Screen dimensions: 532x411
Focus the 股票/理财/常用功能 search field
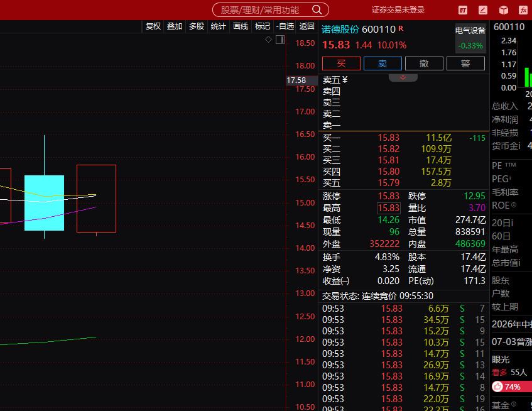[x=261, y=10]
